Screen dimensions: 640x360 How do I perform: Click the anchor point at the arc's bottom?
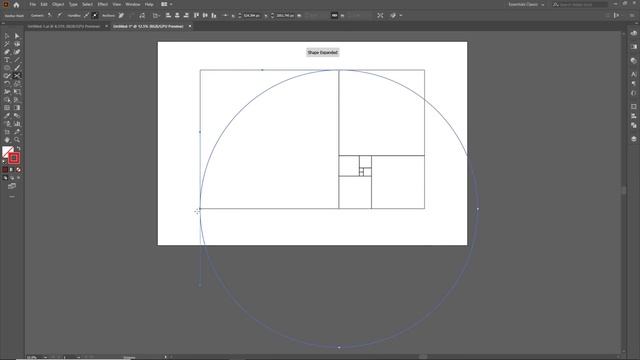339,347
